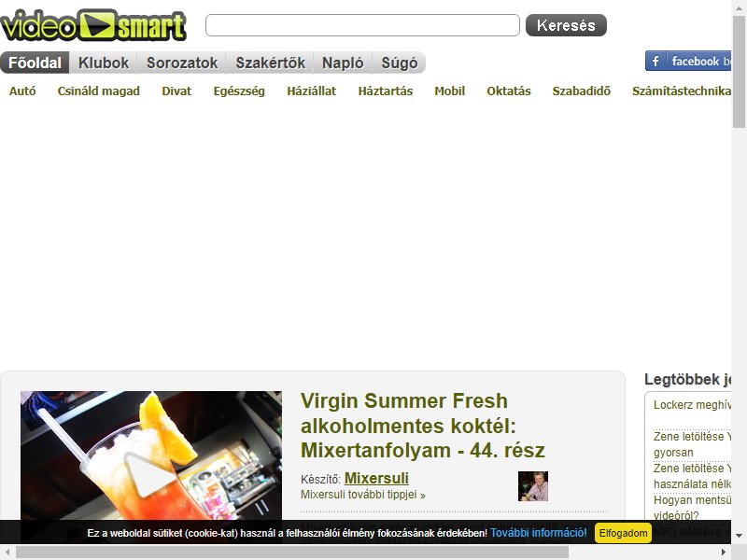Click Mixersuli's profile photo
The height and width of the screenshot is (560, 747).
(533, 486)
